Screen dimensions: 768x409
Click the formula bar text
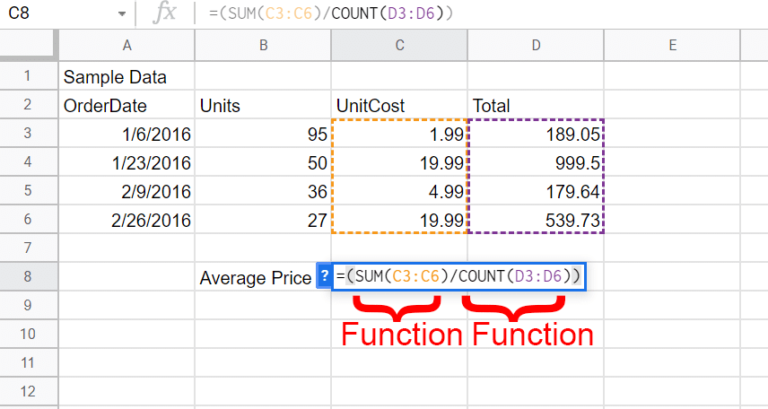pyautogui.click(x=331, y=13)
